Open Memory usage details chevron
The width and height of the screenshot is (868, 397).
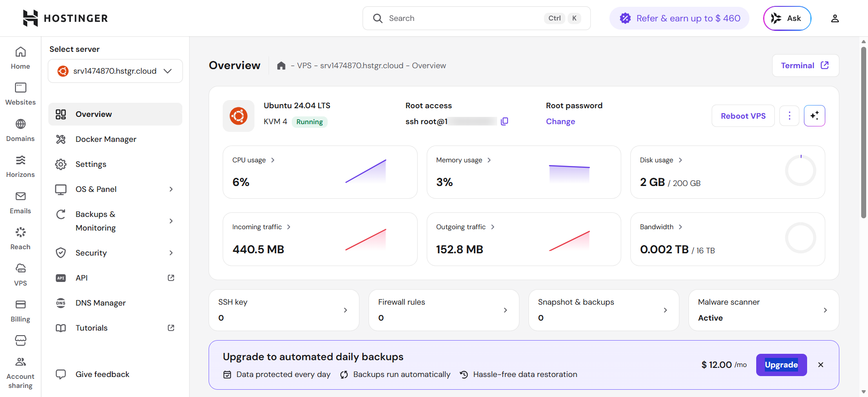[489, 160]
